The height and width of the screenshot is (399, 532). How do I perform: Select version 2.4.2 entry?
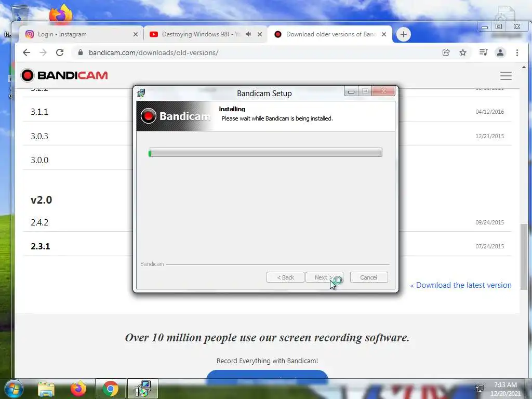point(39,222)
